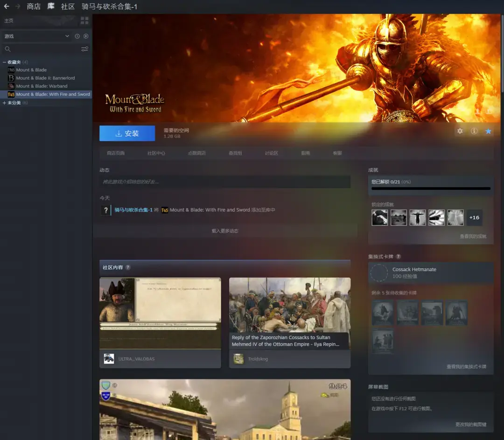Open 查看我的成就 link
This screenshot has height=440, width=504.
(x=473, y=236)
